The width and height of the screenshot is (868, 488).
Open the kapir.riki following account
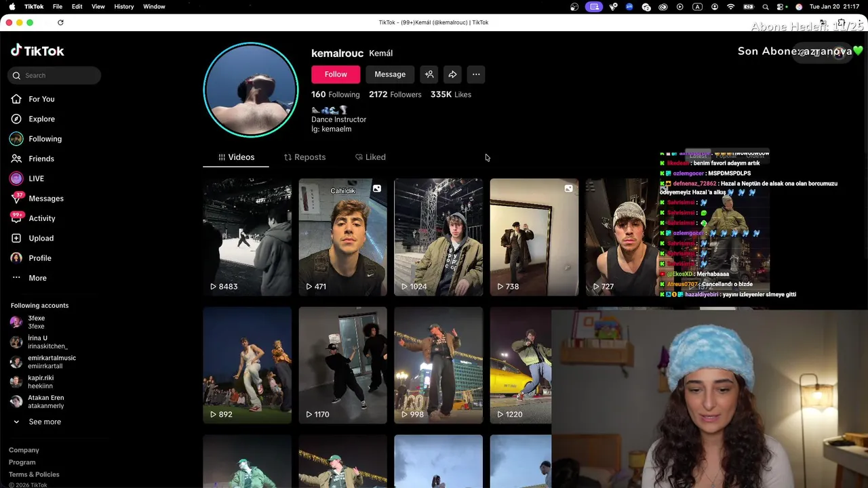32,382
